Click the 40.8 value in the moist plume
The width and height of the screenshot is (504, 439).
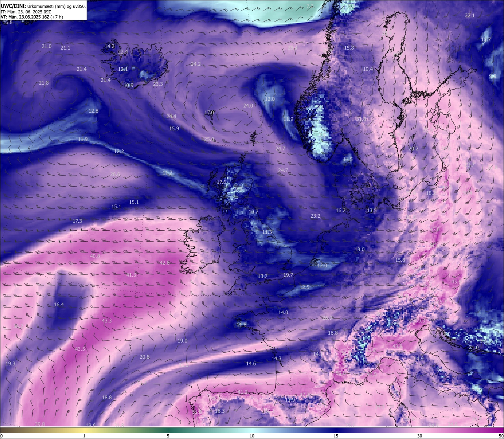pos(95,256)
